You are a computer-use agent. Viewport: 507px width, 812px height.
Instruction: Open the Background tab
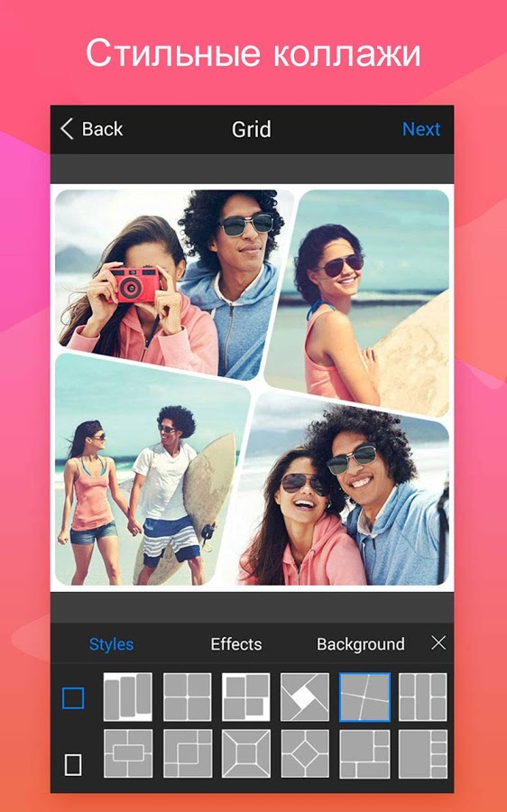click(x=361, y=644)
